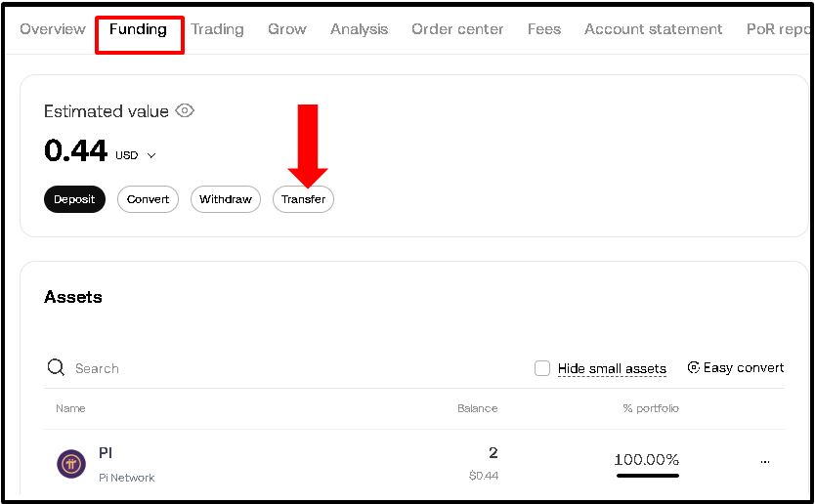Open the PI row three-dot menu
The width and height of the screenshot is (815, 504).
764,461
